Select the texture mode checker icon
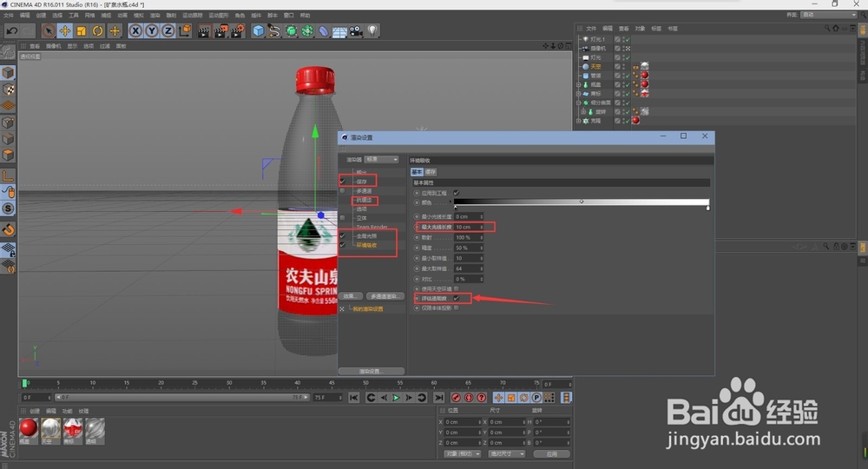868x469 pixels. coord(8,89)
